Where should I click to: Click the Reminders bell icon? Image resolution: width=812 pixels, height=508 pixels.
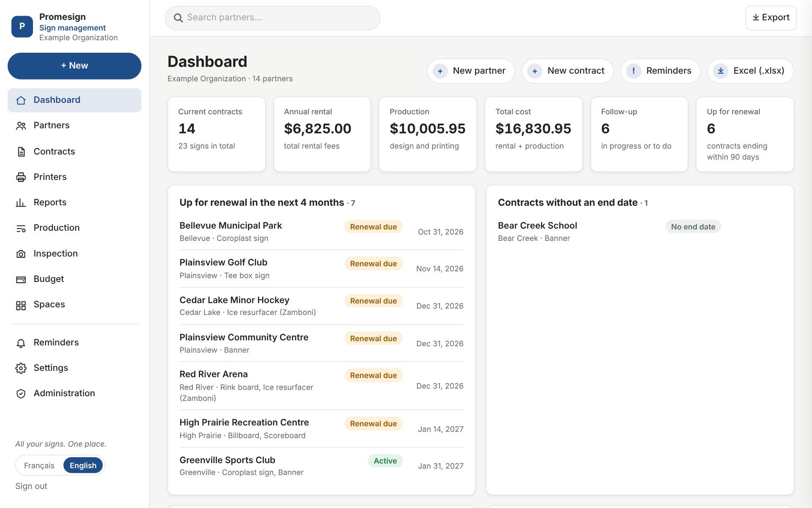pyautogui.click(x=21, y=343)
